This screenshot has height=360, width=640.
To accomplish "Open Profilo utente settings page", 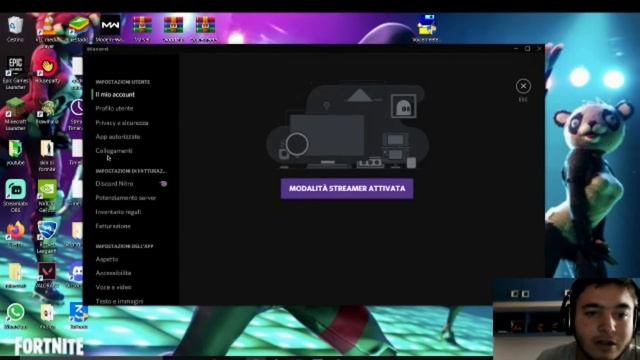I will click(x=114, y=109).
